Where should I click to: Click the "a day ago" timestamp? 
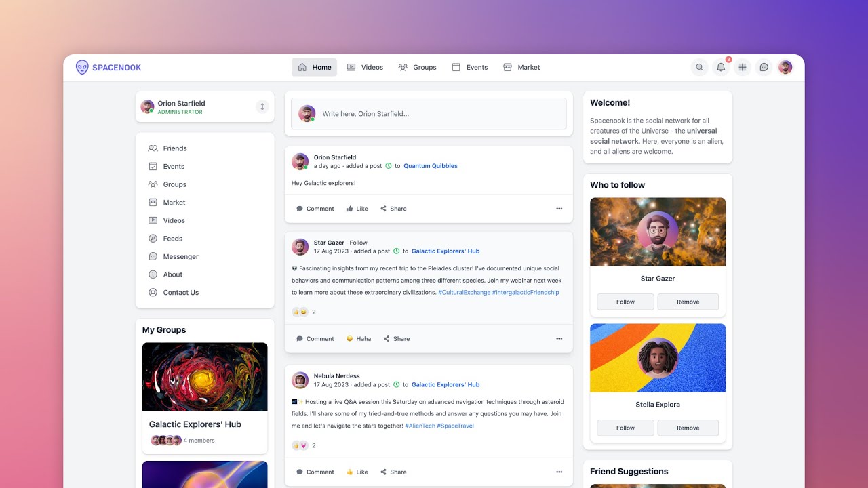(327, 166)
